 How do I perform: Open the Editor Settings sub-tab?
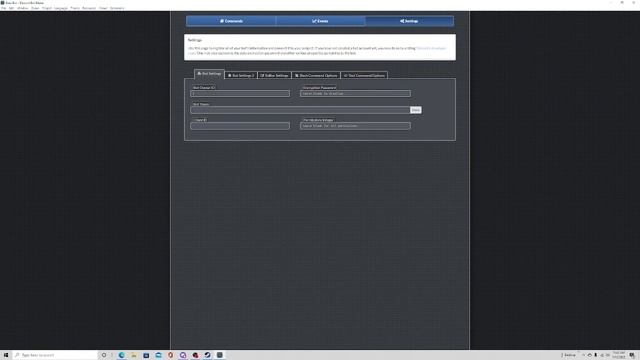(274, 76)
